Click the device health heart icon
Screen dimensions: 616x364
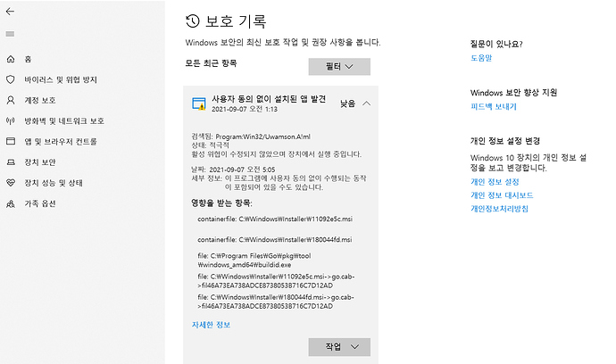click(x=11, y=183)
